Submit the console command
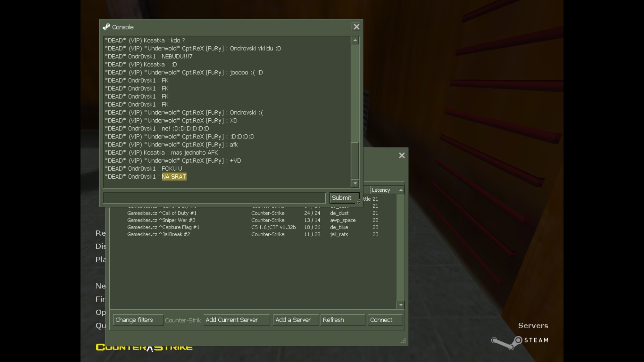Screen dimensions: 644x362 (x=344, y=198)
